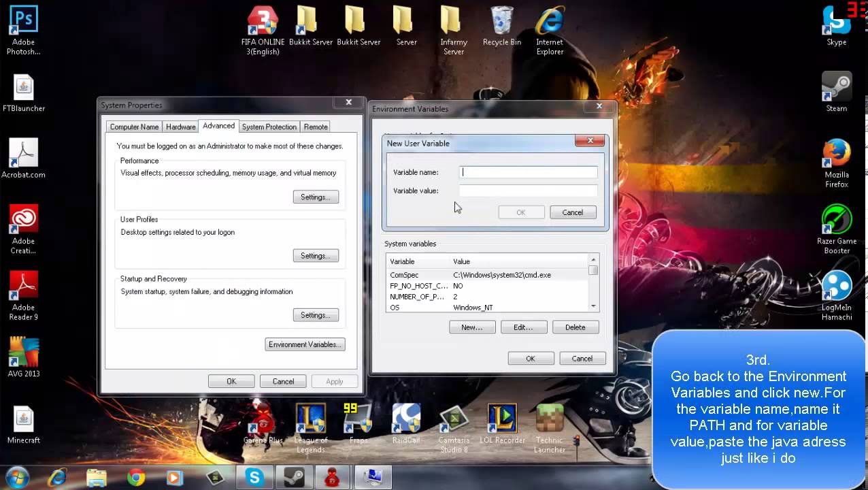Switch to the Computer Name tab
Image resolution: width=868 pixels, height=490 pixels.
[134, 127]
